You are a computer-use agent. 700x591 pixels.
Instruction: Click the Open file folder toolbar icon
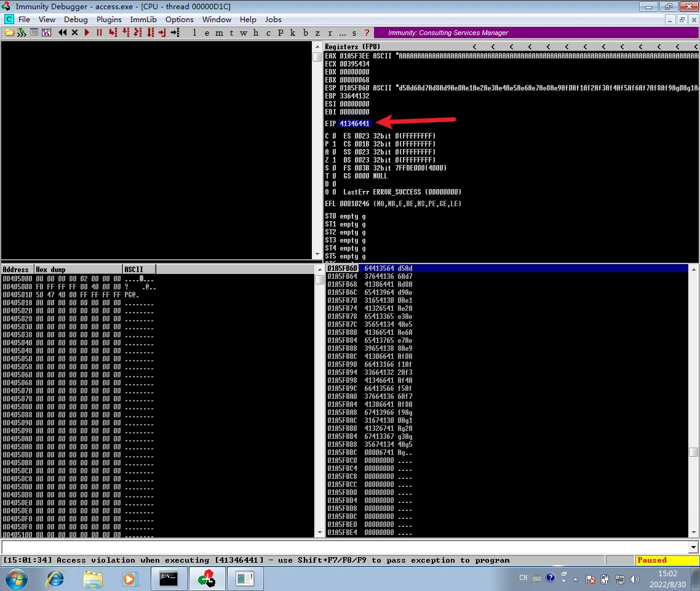[x=9, y=33]
